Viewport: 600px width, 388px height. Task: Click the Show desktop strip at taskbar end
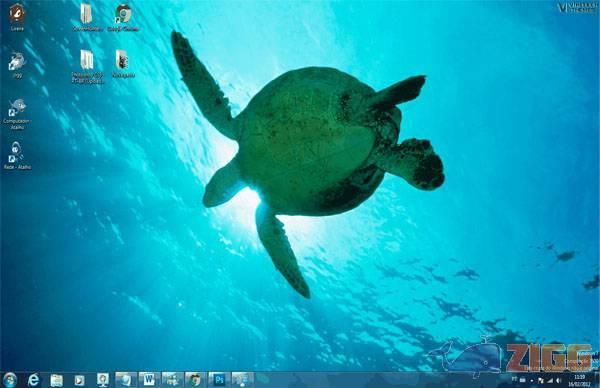(597, 380)
